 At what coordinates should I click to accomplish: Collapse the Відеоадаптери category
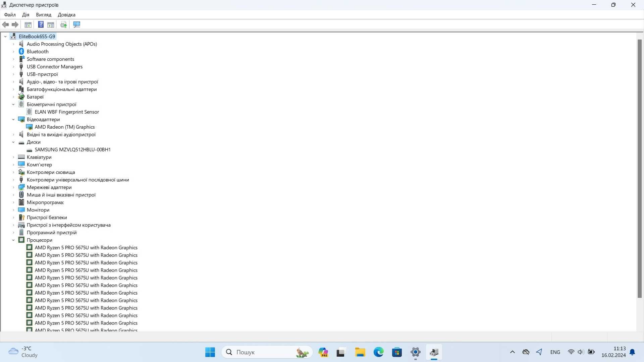[x=13, y=119]
